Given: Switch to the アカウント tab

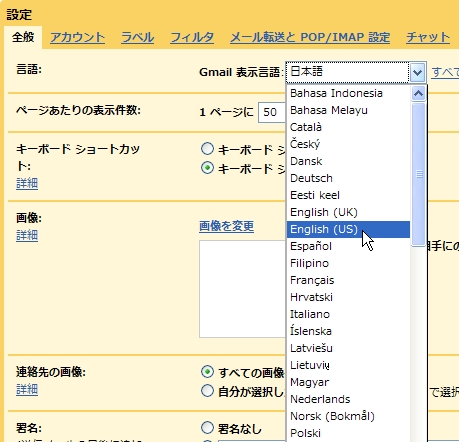Looking at the screenshot, I should [x=77, y=37].
